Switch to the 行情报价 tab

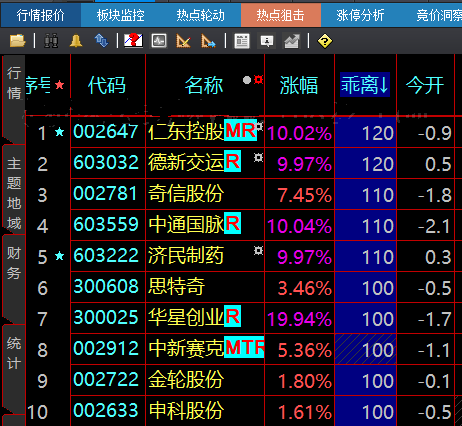(x=41, y=15)
